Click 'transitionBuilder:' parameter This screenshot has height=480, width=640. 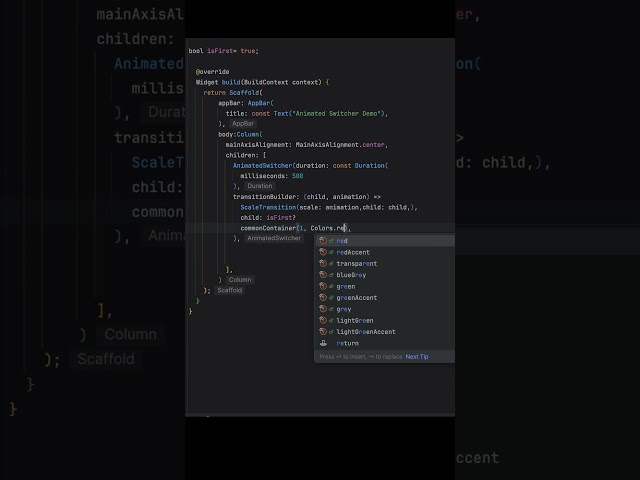point(266,197)
